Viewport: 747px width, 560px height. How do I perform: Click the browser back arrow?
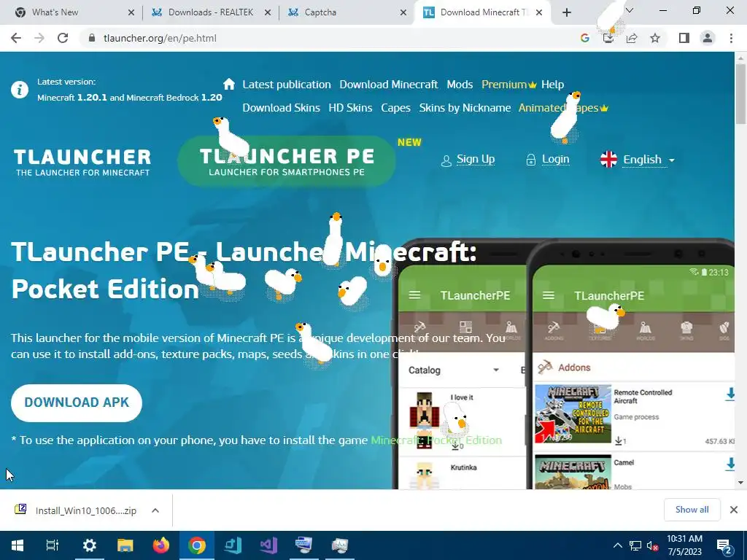point(16,38)
